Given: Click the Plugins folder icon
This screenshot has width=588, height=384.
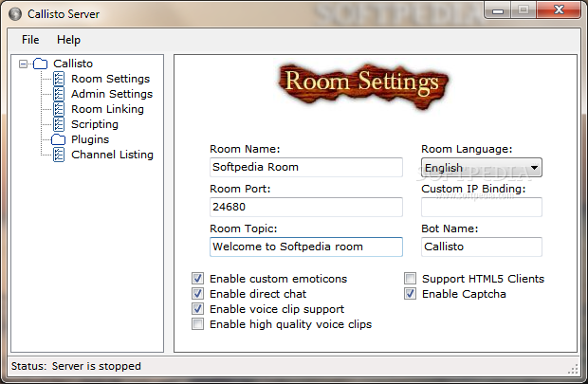Looking at the screenshot, I should [58, 139].
